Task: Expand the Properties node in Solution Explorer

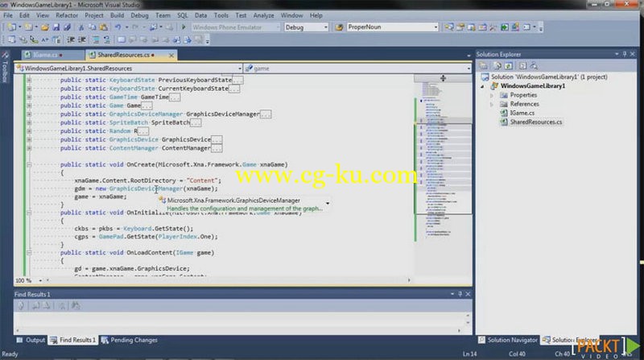Action: 492,95
